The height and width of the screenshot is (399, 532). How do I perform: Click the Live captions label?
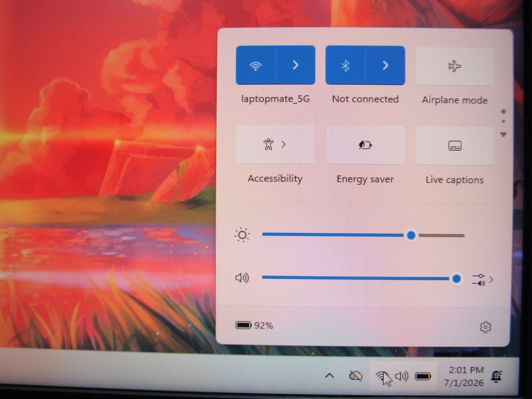[455, 180]
